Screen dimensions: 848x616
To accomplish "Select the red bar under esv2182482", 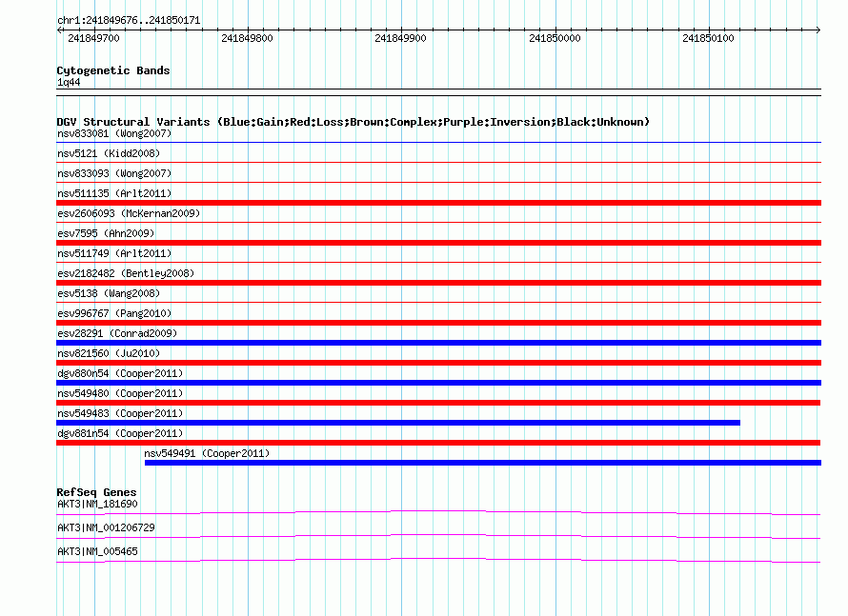I will pyautogui.click(x=438, y=283).
